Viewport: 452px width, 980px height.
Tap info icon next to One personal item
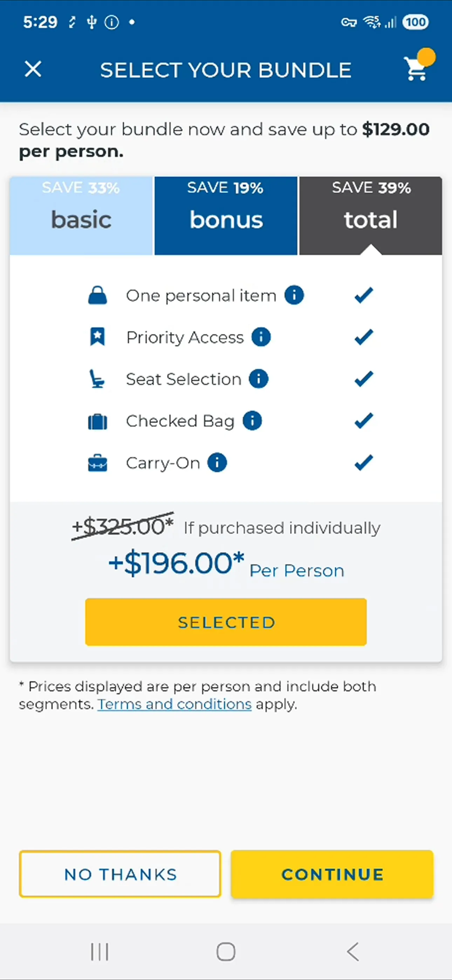pos(294,295)
